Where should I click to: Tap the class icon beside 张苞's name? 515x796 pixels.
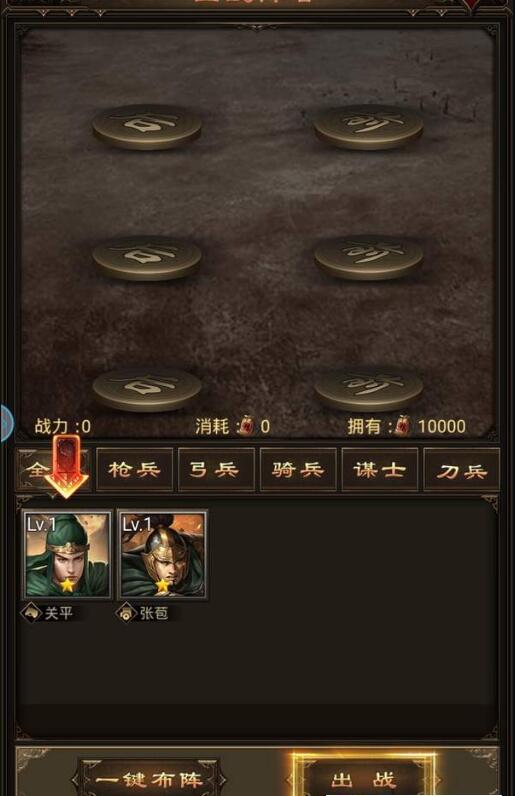[125, 613]
